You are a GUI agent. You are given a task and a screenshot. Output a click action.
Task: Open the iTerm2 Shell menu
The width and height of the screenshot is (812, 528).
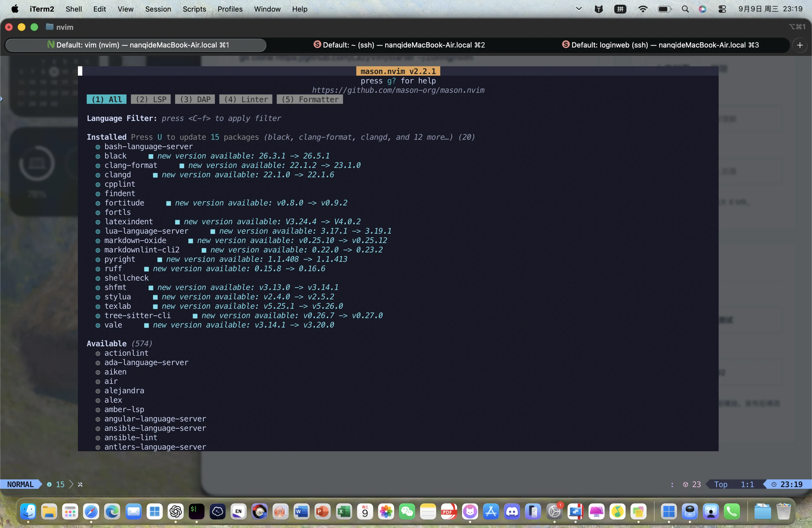(74, 9)
